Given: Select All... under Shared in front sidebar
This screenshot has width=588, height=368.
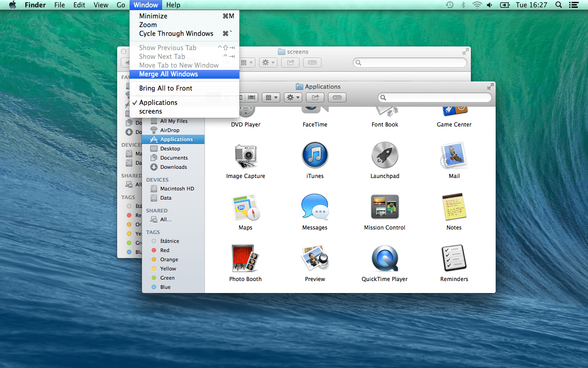Looking at the screenshot, I should [173, 219].
